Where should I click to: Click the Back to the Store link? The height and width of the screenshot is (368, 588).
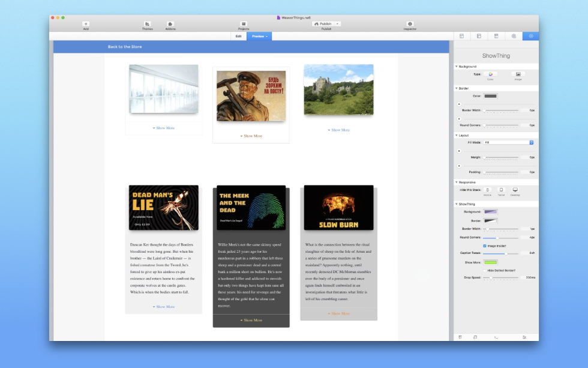(125, 46)
